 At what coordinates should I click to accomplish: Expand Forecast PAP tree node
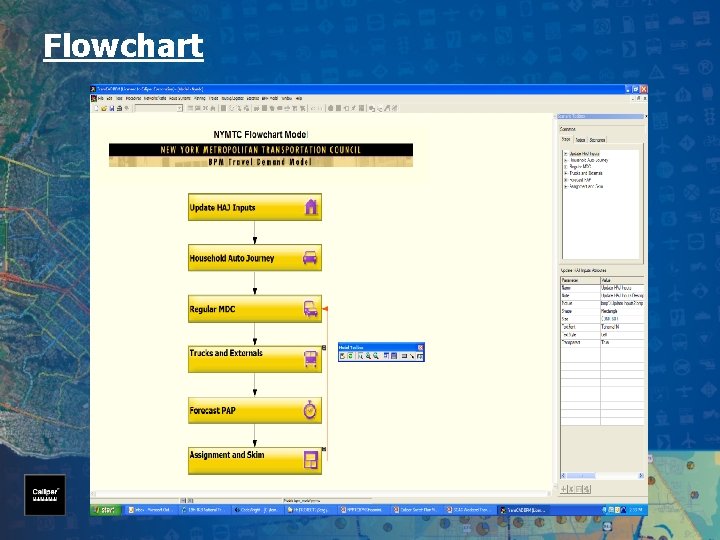pyautogui.click(x=566, y=180)
